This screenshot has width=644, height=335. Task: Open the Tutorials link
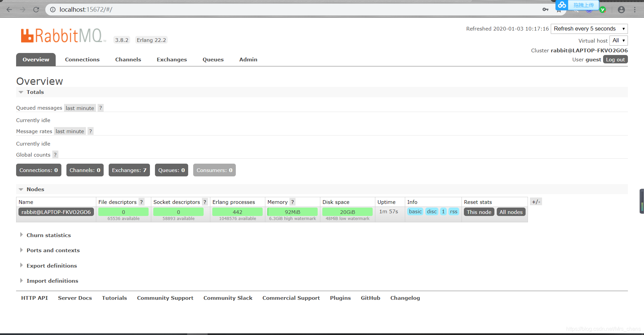(x=114, y=298)
